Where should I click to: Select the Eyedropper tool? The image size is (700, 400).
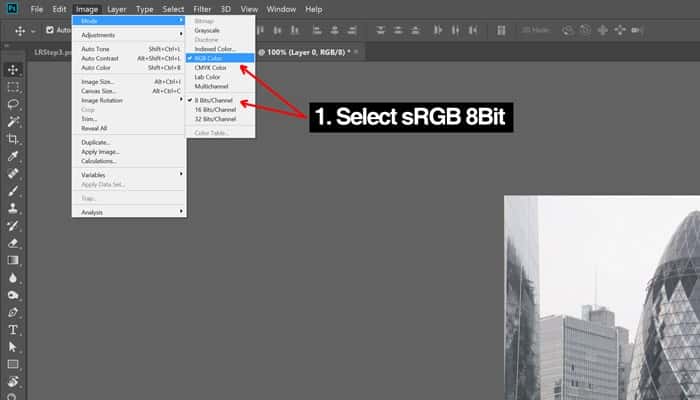pos(13,156)
